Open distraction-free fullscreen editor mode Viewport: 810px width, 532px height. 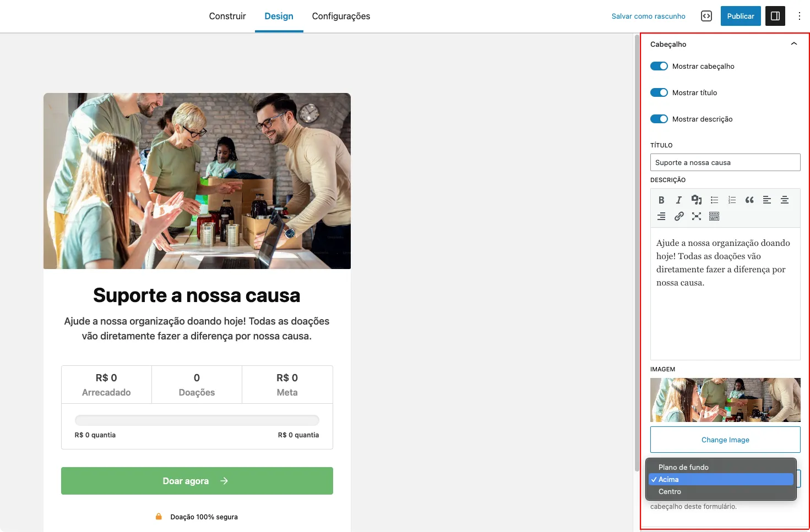coord(697,216)
